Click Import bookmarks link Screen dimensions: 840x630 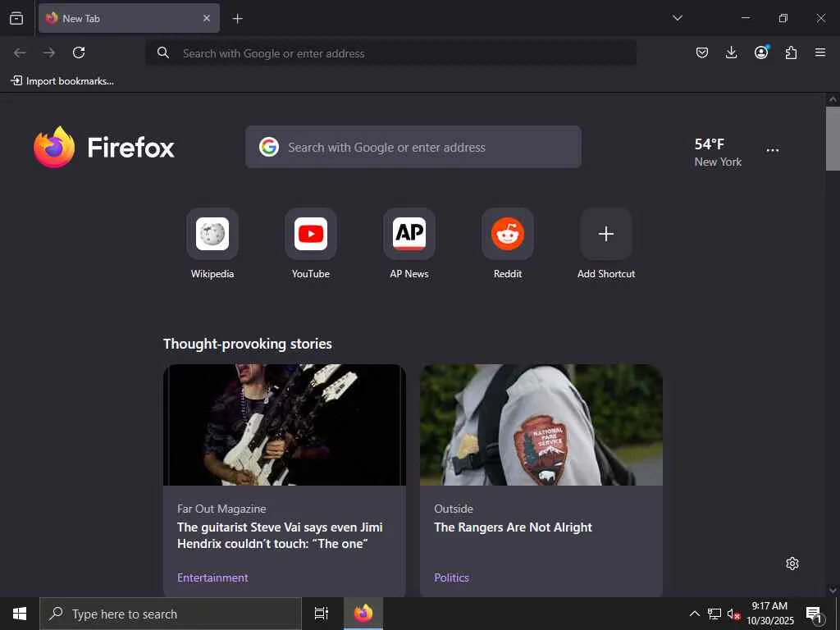click(62, 81)
